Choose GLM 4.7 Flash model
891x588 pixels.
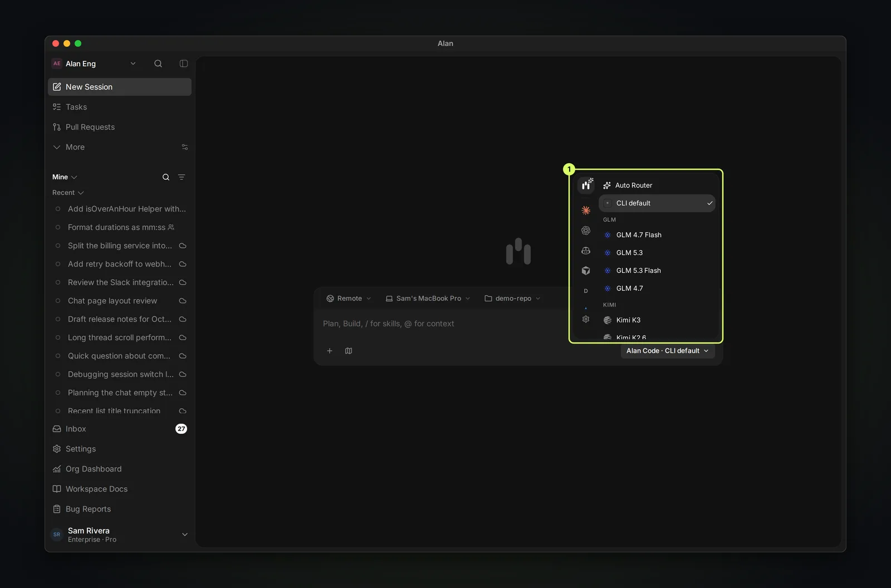[x=657, y=235]
